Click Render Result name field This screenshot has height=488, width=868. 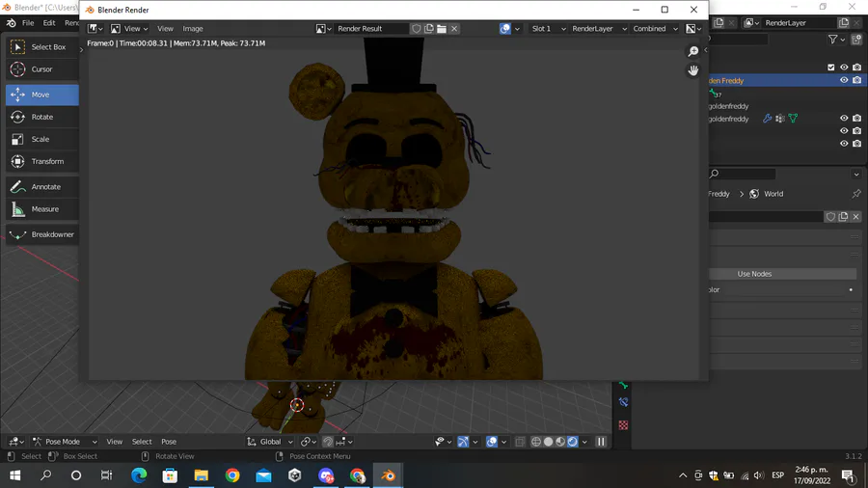click(x=371, y=29)
